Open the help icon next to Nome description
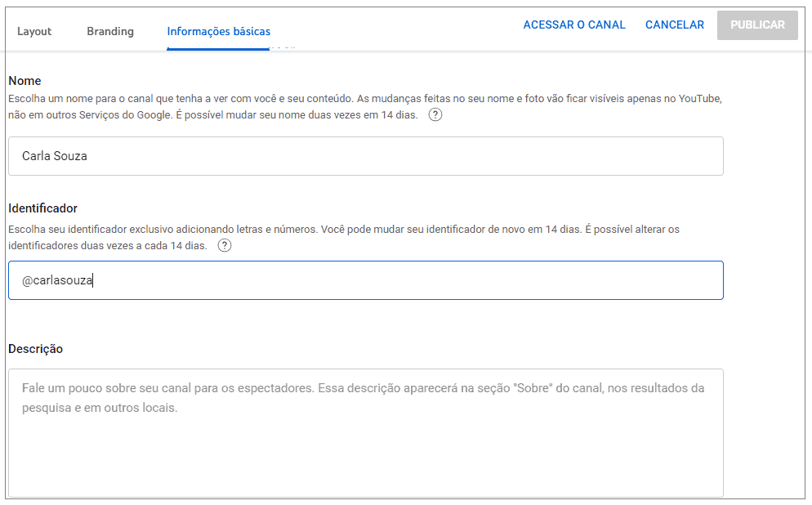The image size is (812, 505). coord(435,115)
